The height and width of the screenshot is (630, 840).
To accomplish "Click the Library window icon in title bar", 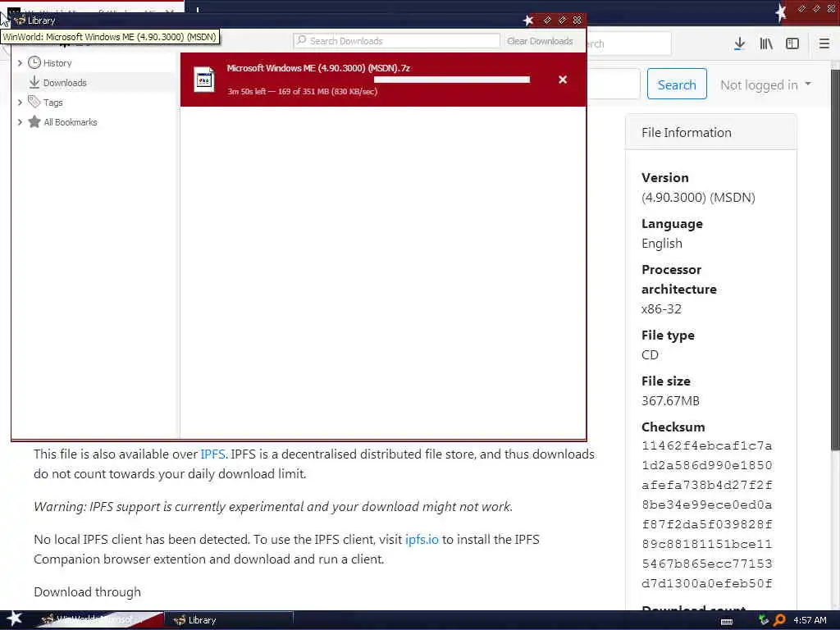I will click(20, 21).
